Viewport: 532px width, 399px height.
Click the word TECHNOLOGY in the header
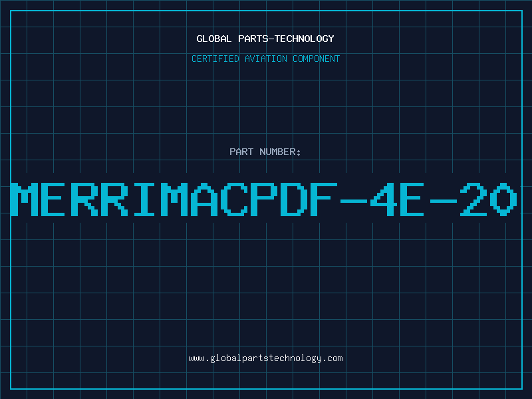click(305, 39)
